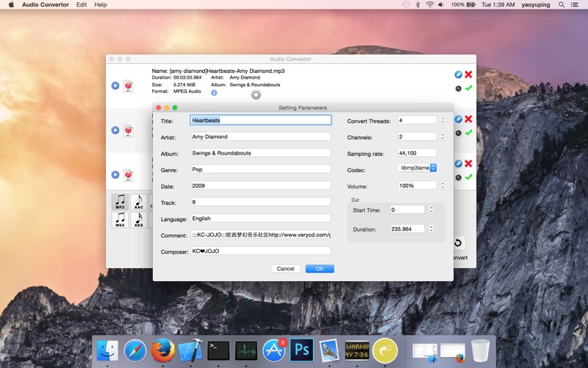Click the gear settings icon for Heartbeats
Screen dimensions: 588x368
pos(256,95)
